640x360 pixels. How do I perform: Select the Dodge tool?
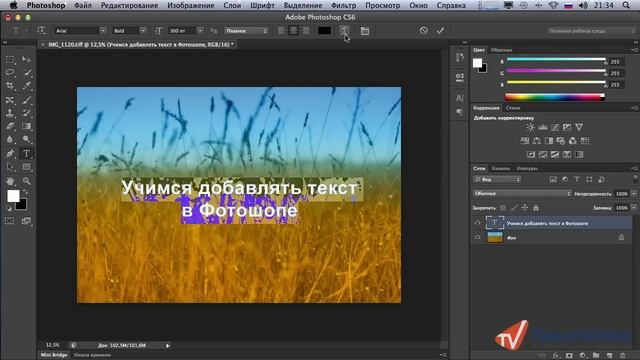tap(27, 140)
